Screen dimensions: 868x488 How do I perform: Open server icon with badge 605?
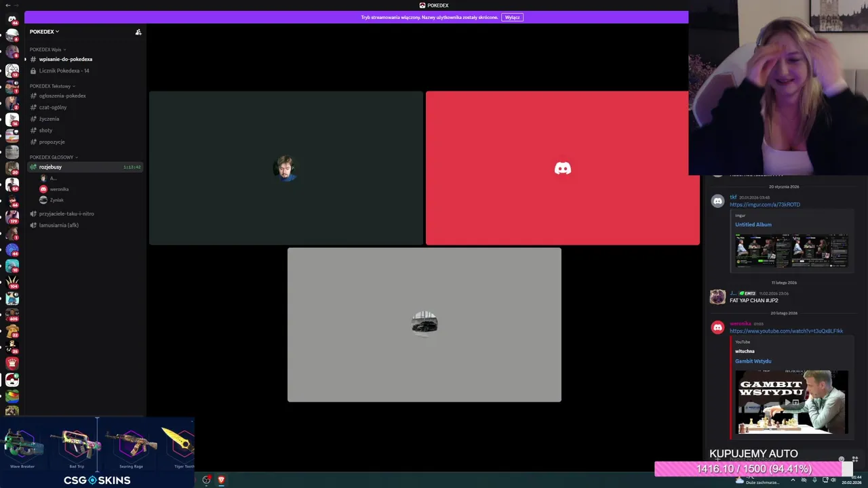[12, 314]
